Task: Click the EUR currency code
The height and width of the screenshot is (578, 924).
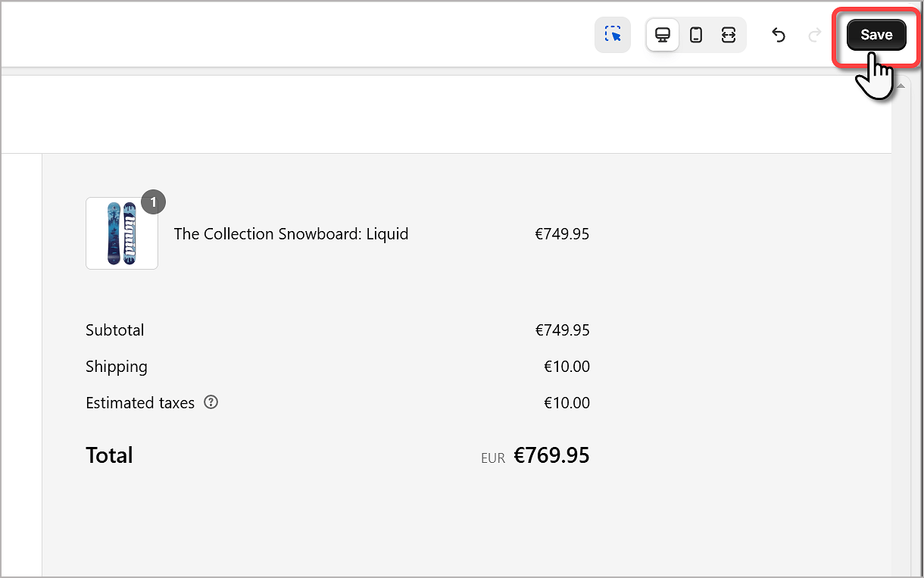Action: pyautogui.click(x=493, y=458)
